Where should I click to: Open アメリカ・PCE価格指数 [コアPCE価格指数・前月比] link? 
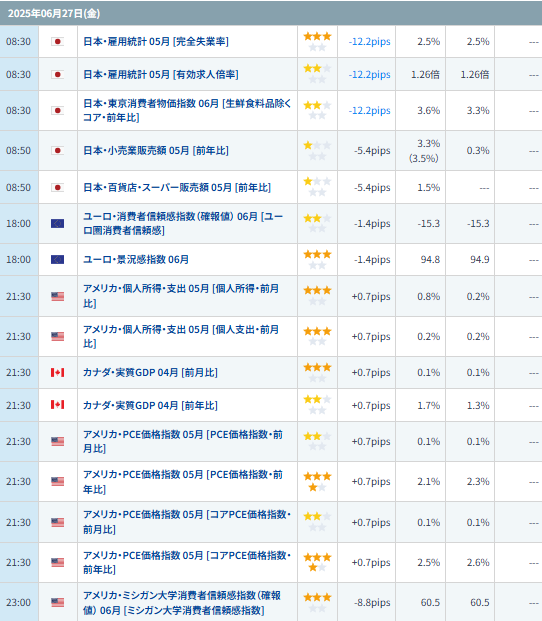[x=187, y=522]
